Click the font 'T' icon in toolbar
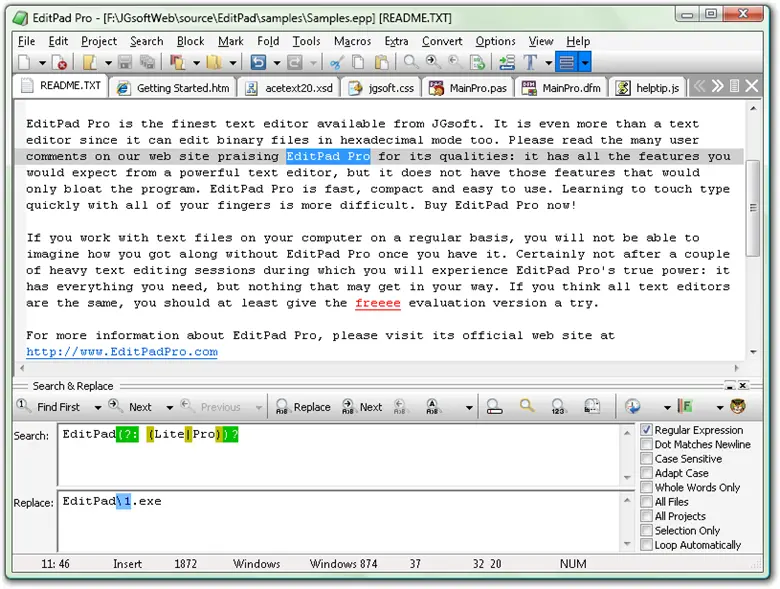Screen dimensions: 780x589 [x=530, y=63]
